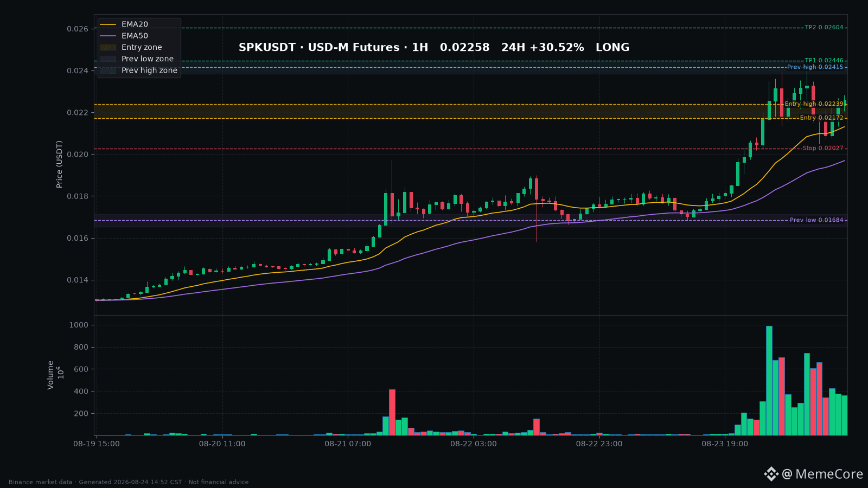Click the '08-19 15:00' time axis label
Image resolution: width=868 pixels, height=488 pixels.
(97, 444)
